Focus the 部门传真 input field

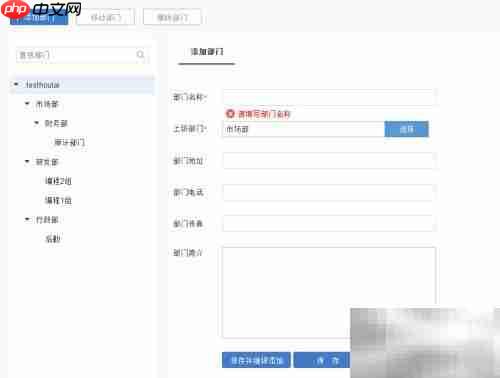pyautogui.click(x=329, y=223)
